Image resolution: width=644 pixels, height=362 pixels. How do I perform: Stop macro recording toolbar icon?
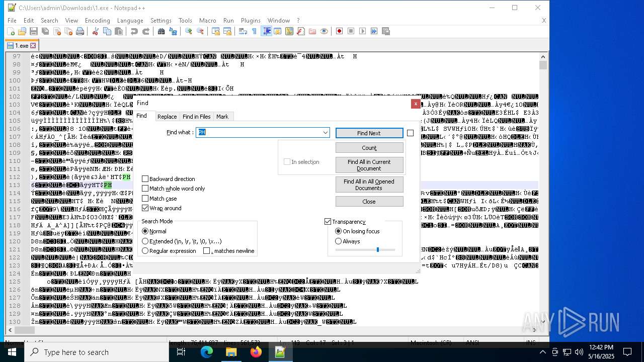pos(351,31)
